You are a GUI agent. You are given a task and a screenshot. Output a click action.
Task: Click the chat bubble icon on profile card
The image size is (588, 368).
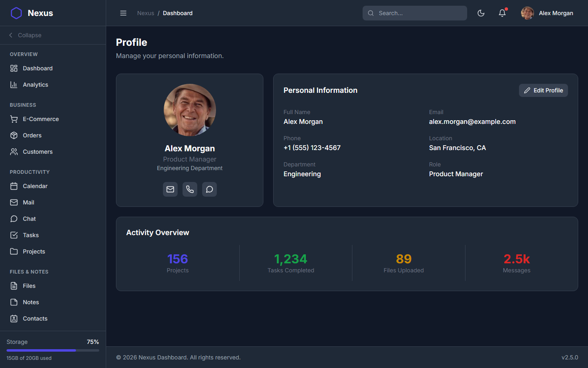click(x=209, y=189)
